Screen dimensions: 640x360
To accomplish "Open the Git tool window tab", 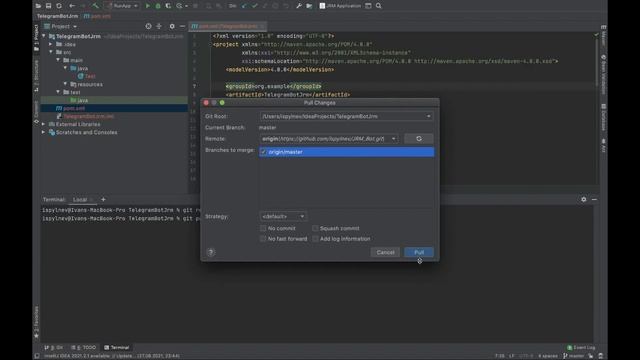I will 53,347.
